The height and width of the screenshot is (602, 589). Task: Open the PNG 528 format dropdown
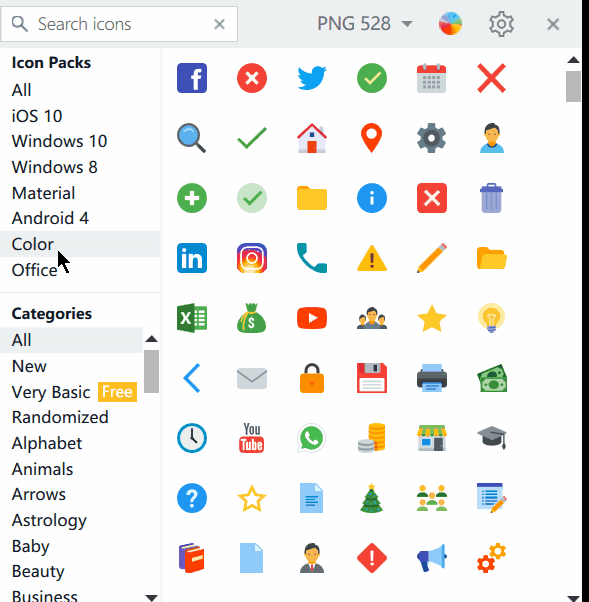point(365,24)
